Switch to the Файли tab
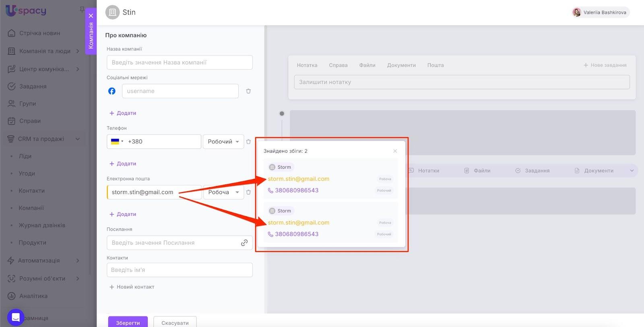The image size is (644, 327). coord(367,65)
